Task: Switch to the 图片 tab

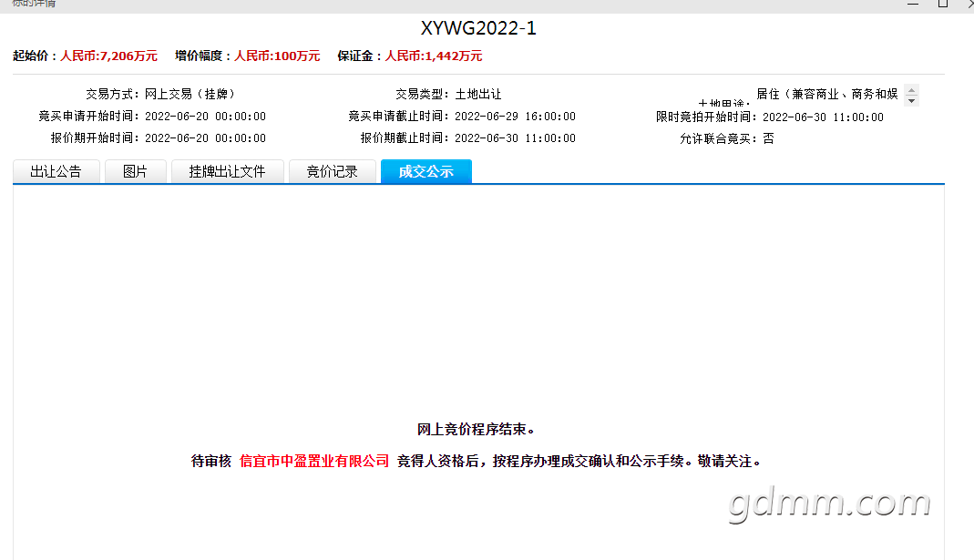Action: coord(136,171)
